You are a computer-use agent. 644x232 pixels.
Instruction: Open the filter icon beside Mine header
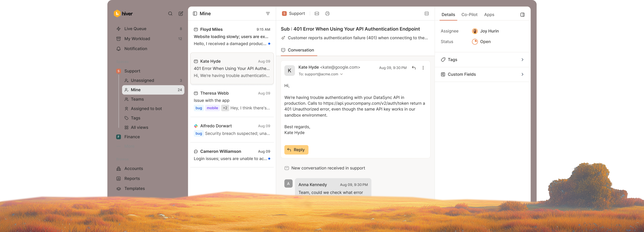tap(268, 14)
